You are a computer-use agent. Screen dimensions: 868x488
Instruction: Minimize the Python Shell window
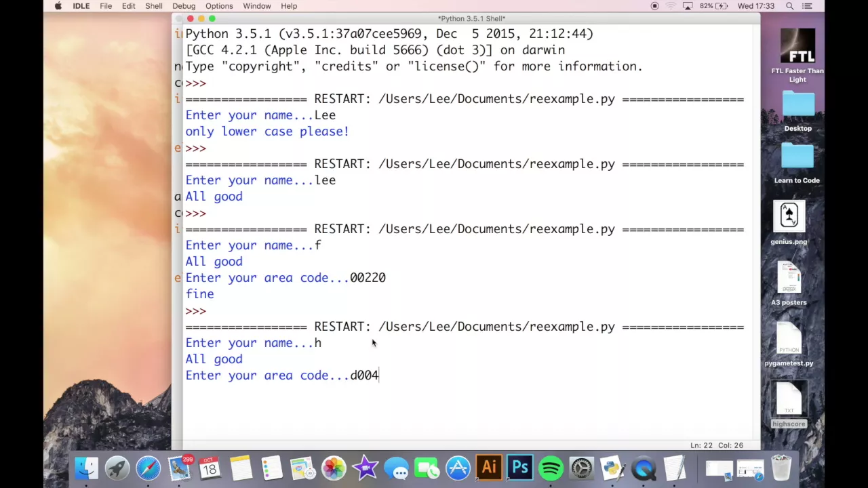click(x=201, y=18)
